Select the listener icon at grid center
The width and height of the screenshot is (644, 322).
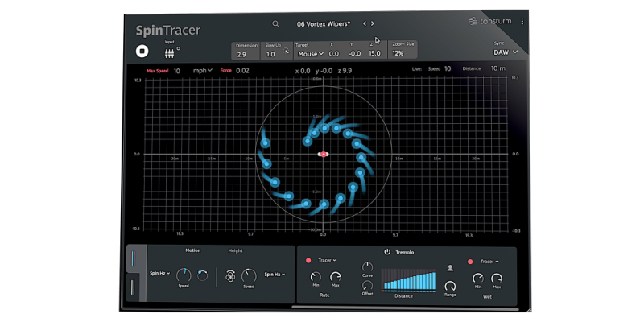point(324,155)
